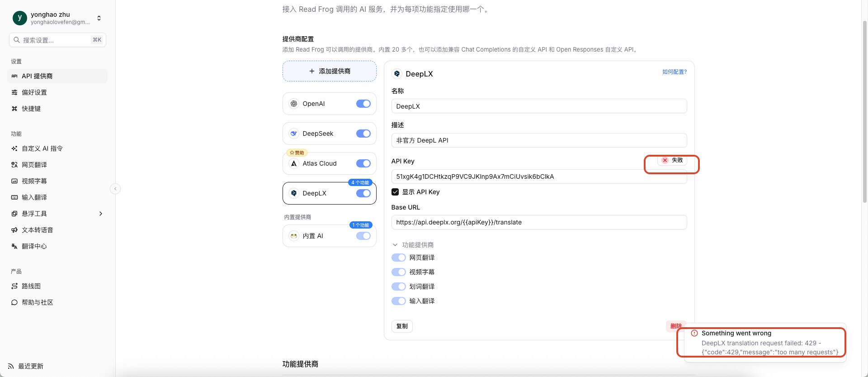The height and width of the screenshot is (377, 868).
Task: Click the DeepSeek logo icon in provider list
Action: [294, 134]
